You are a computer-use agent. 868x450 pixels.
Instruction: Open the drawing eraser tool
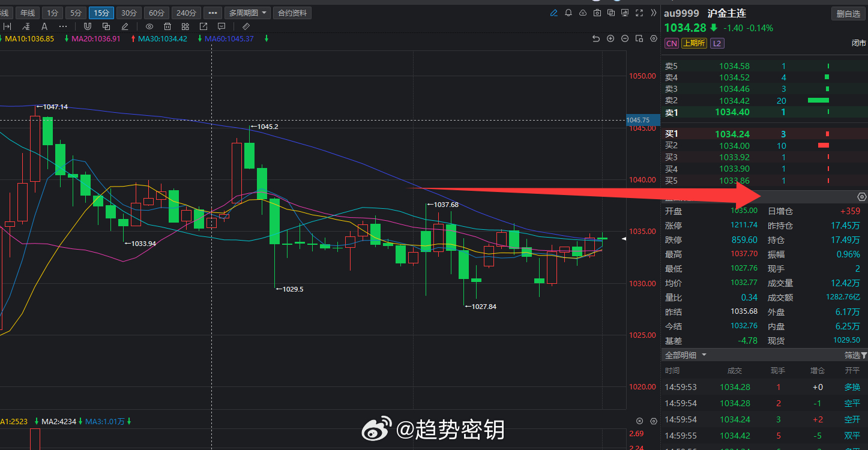click(124, 26)
